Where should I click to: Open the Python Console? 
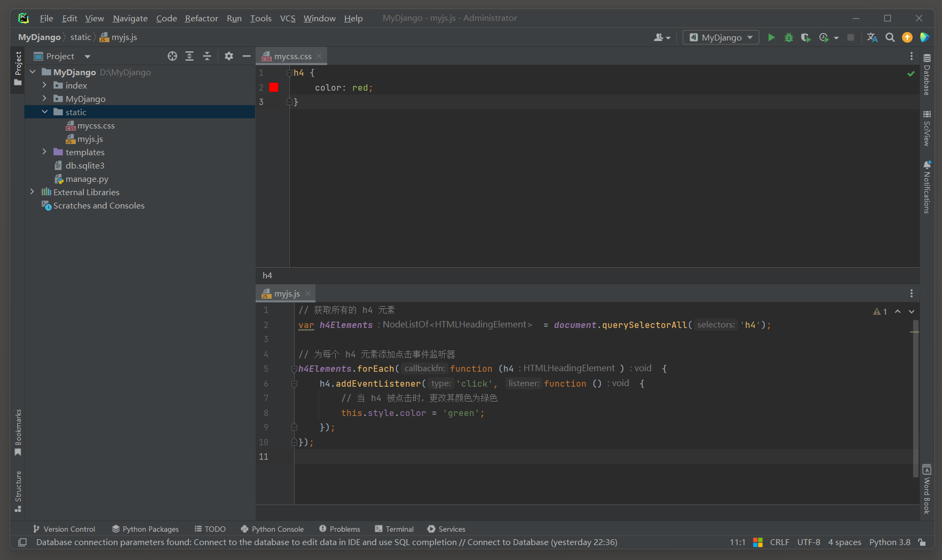[x=272, y=529]
